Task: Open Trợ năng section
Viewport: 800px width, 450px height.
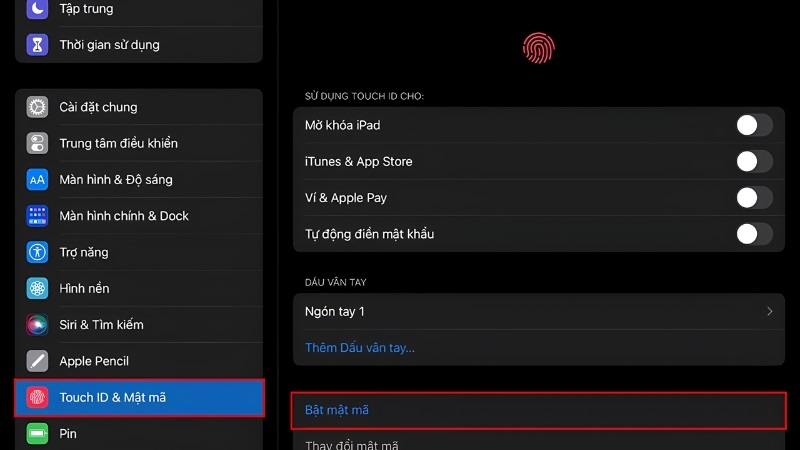Action: click(139, 252)
